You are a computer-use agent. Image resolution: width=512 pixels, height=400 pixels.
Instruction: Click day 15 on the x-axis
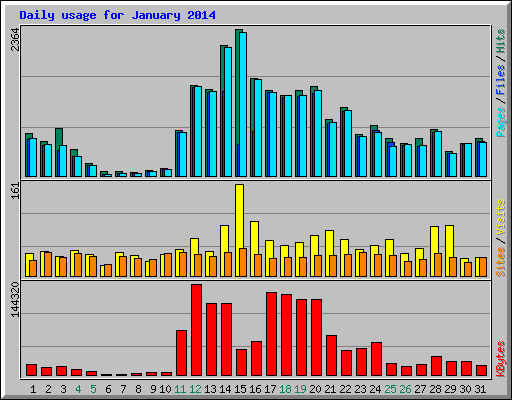240,389
